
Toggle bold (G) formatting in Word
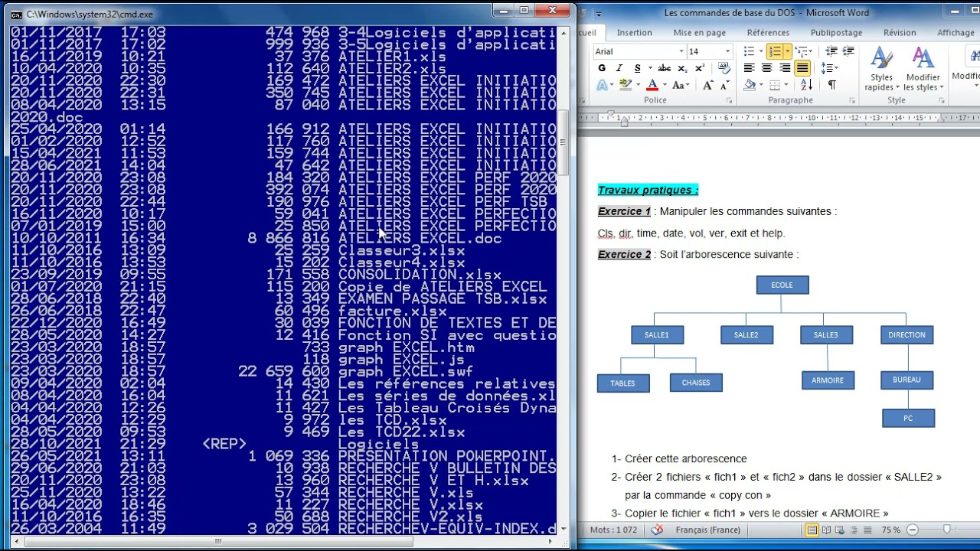tap(602, 68)
